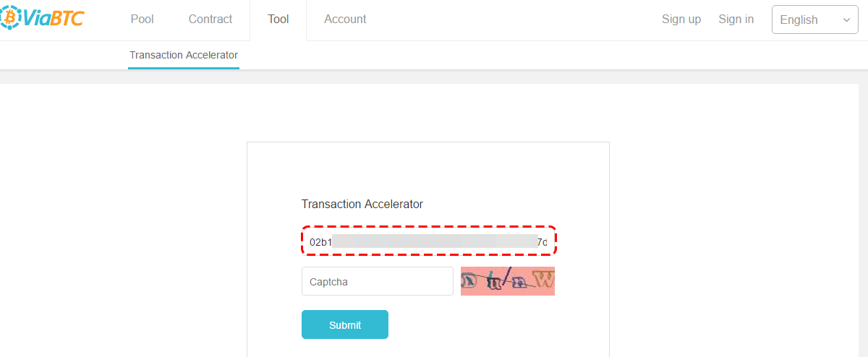Select the Transaction Accelerator sub-tab
Image resolution: width=868 pixels, height=357 pixels.
point(184,55)
